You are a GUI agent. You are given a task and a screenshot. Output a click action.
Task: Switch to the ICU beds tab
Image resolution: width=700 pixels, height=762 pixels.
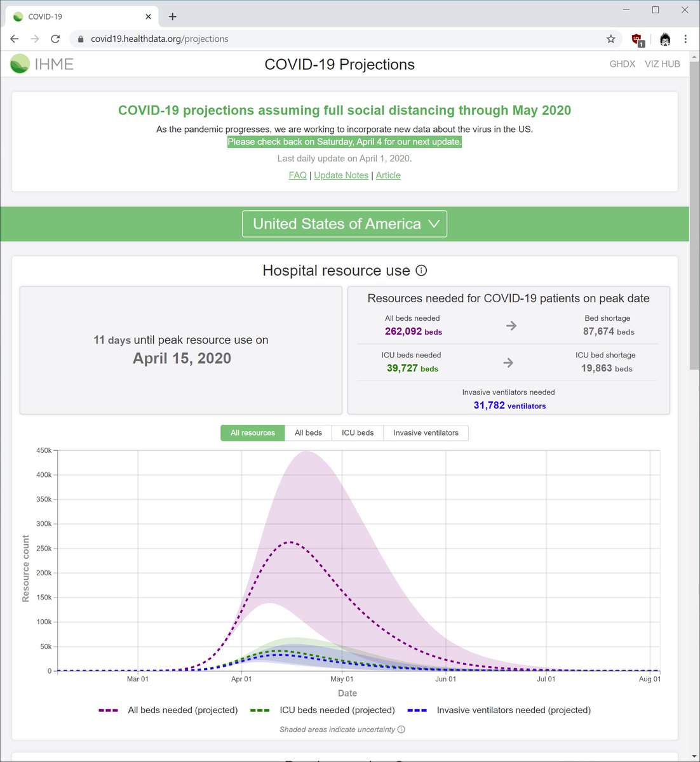click(x=358, y=432)
